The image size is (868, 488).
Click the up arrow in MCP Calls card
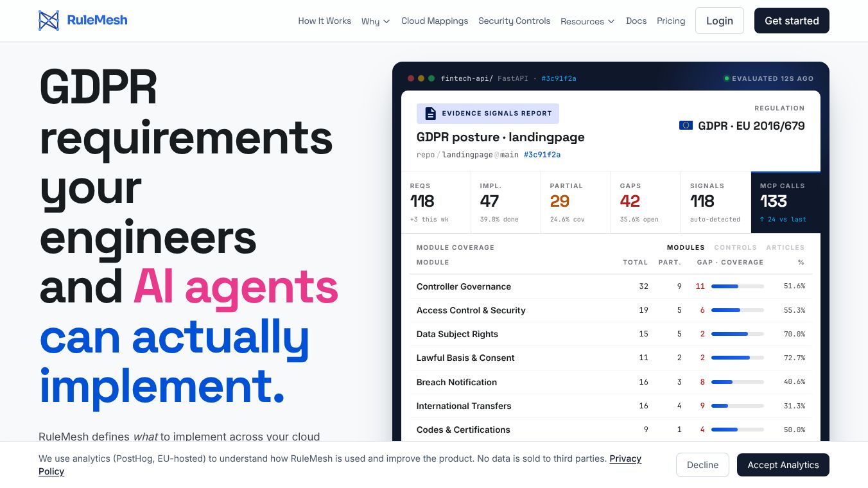click(x=762, y=220)
